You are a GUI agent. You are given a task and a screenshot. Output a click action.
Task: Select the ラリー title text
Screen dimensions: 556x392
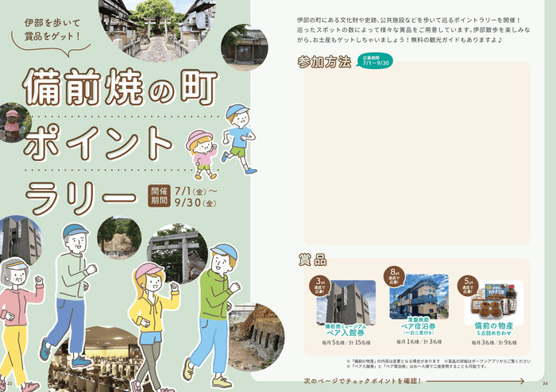tap(81, 198)
